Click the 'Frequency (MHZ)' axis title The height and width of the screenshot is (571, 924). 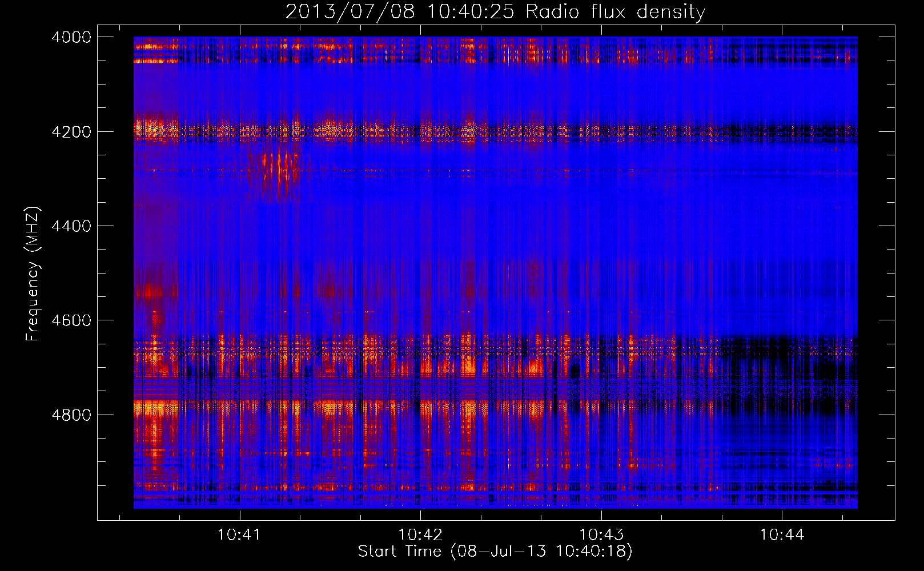(x=33, y=274)
